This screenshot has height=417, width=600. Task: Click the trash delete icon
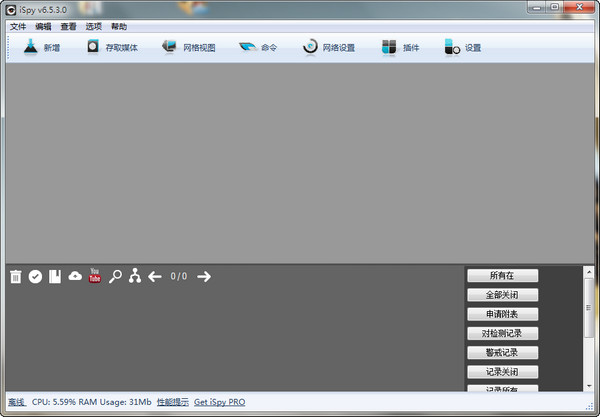click(16, 277)
